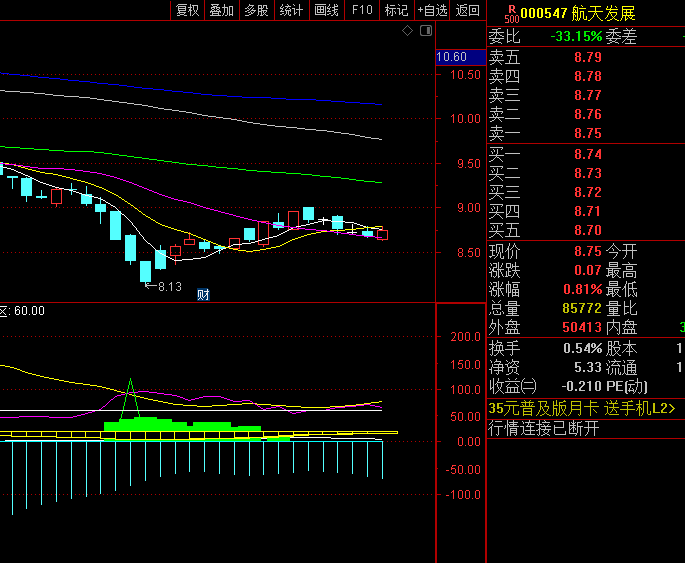Open the 35元普及版月卡 promotion link
This screenshot has height=563, width=685.
(582, 408)
